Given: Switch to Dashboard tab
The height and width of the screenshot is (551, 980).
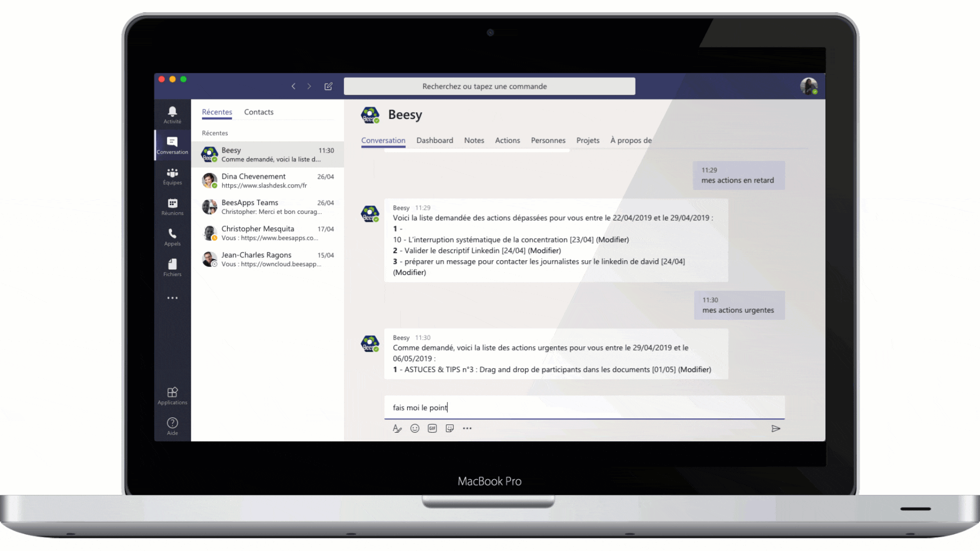Looking at the screenshot, I should pos(433,140).
